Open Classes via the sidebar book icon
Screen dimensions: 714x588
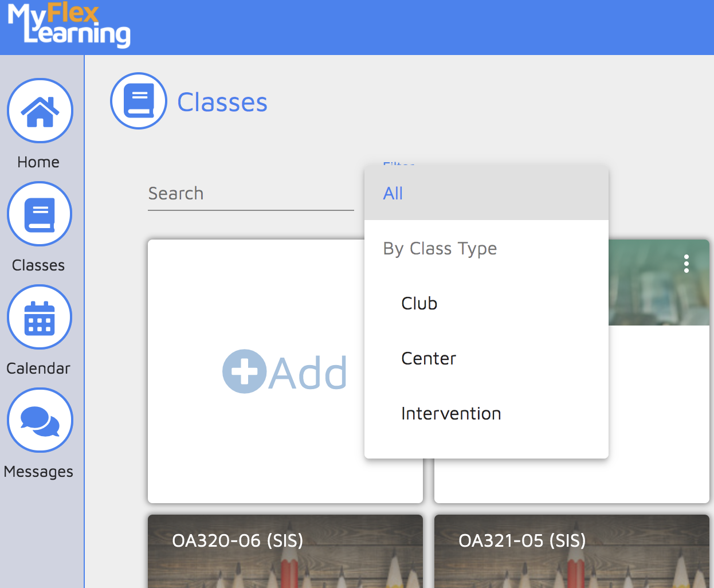tap(40, 214)
